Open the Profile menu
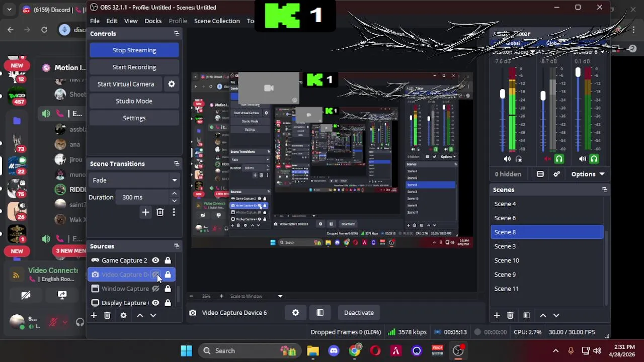This screenshot has height=362, width=644. click(178, 21)
